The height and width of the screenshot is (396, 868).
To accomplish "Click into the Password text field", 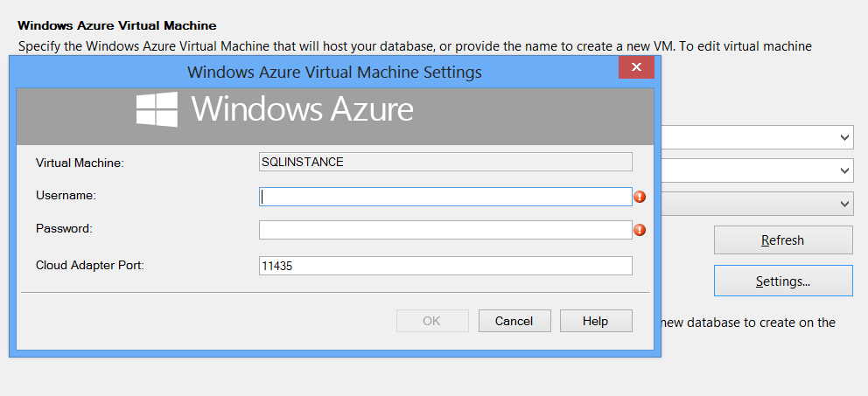I will point(444,230).
